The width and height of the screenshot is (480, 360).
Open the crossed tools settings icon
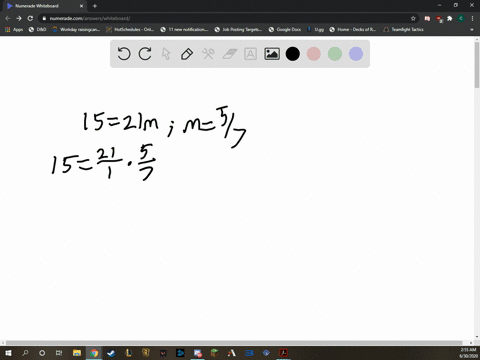coord(208,54)
